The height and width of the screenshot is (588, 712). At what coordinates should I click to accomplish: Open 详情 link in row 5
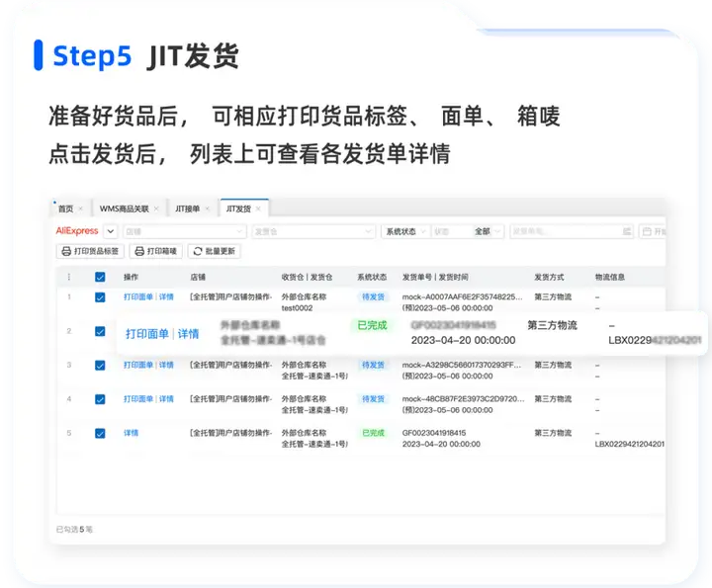click(131, 433)
